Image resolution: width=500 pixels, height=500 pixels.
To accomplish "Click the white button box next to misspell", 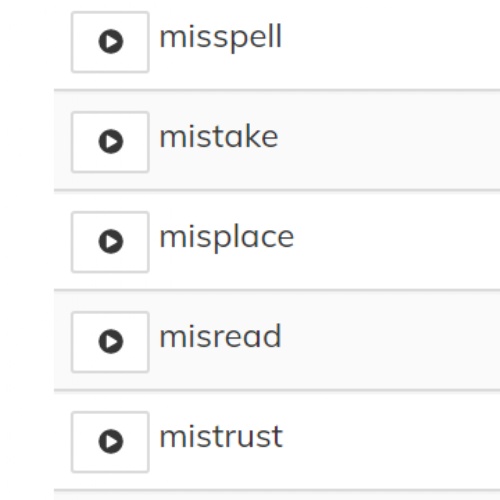I will [x=110, y=42].
